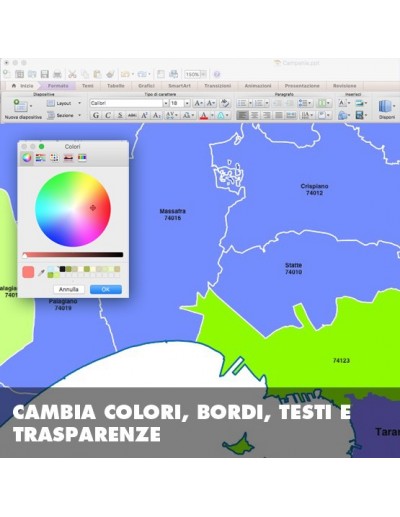Switch to the Formato tab
This screenshot has width=400, height=517.
click(58, 86)
